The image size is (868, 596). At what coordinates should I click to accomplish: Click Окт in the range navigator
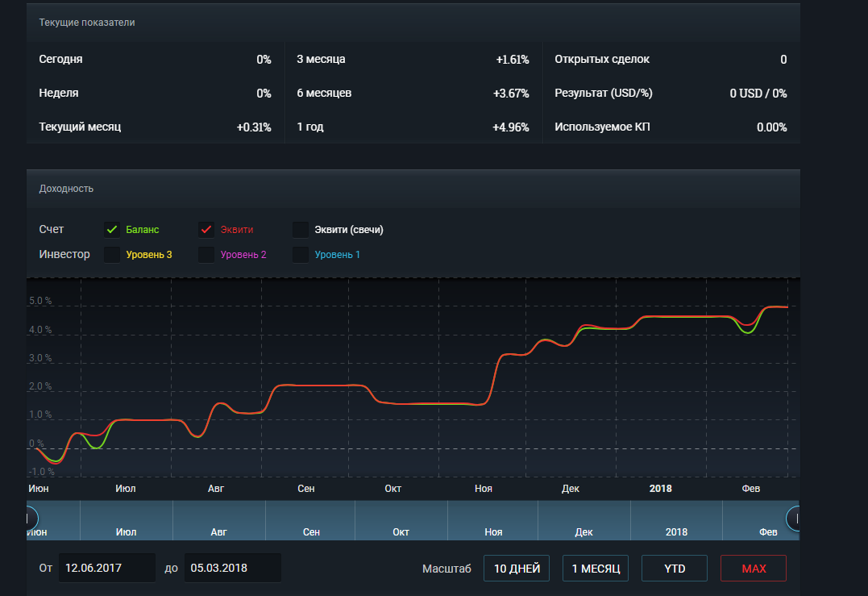click(401, 531)
